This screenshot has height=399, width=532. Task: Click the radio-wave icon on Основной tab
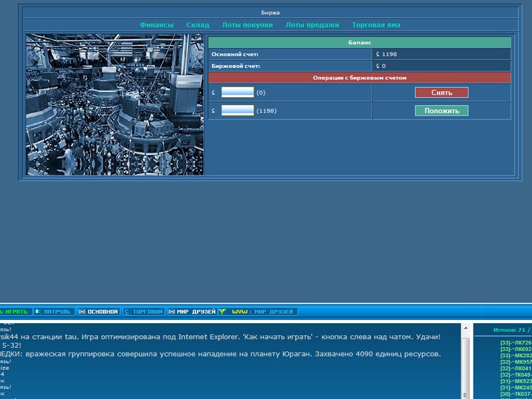pos(82,311)
